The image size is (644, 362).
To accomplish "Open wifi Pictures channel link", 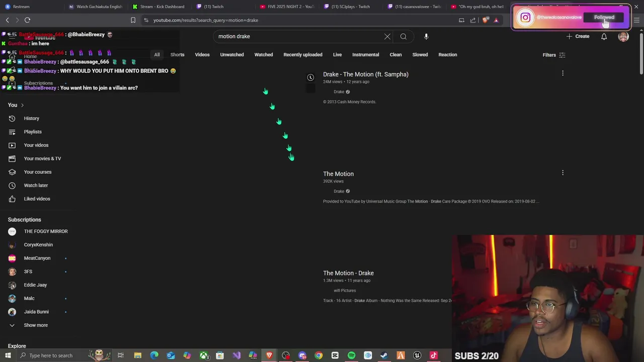I will click(345, 291).
